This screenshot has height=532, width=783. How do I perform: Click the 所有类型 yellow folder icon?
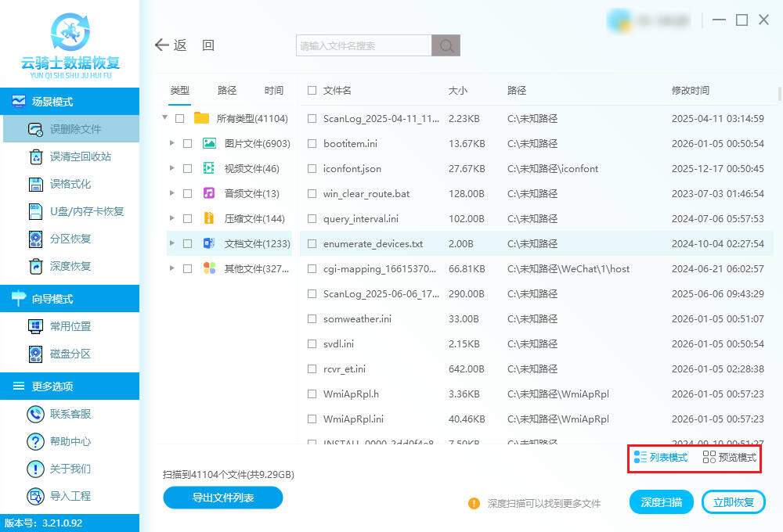201,118
